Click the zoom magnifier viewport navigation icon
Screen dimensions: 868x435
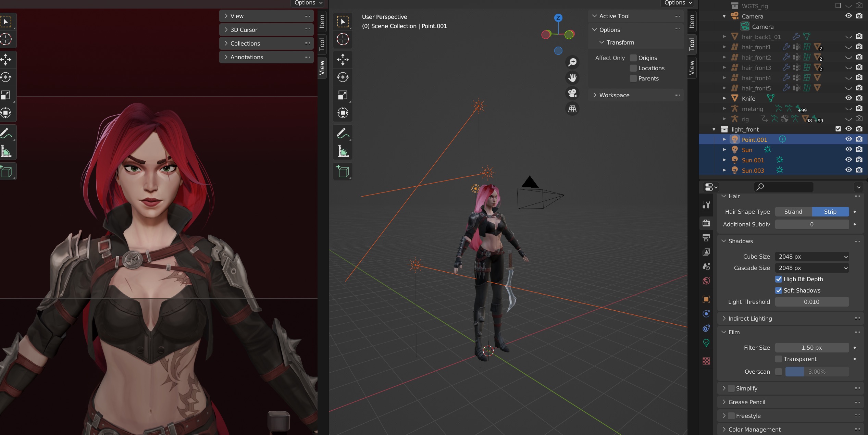[572, 62]
